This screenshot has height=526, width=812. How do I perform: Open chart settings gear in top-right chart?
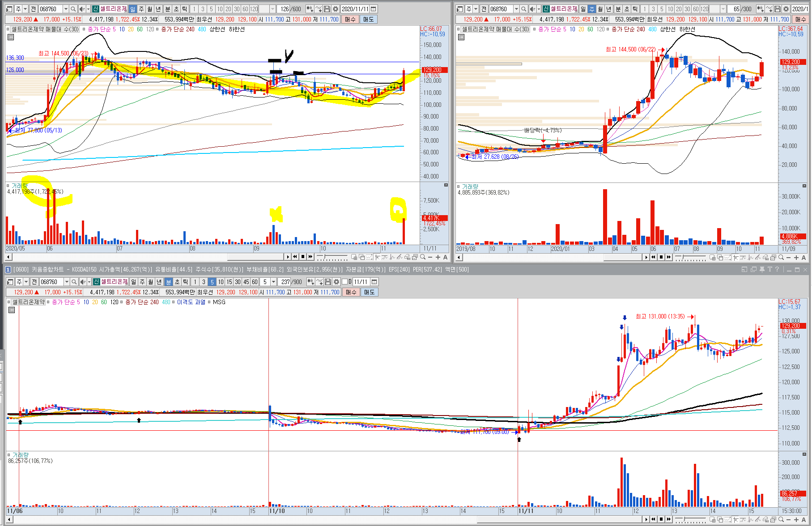tap(786, 9)
